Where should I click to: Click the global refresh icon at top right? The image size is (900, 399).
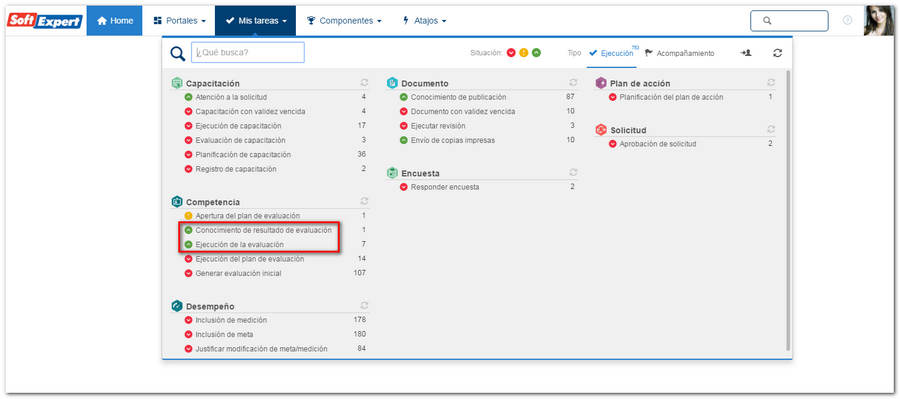777,53
